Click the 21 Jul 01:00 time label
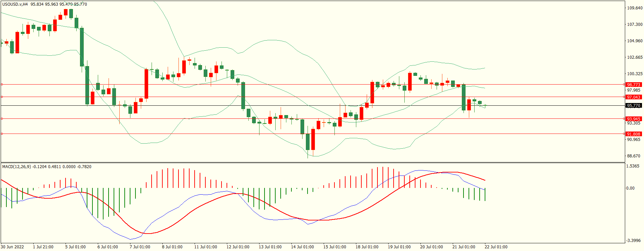Viewport: 644px width, 251px height. pos(464,247)
